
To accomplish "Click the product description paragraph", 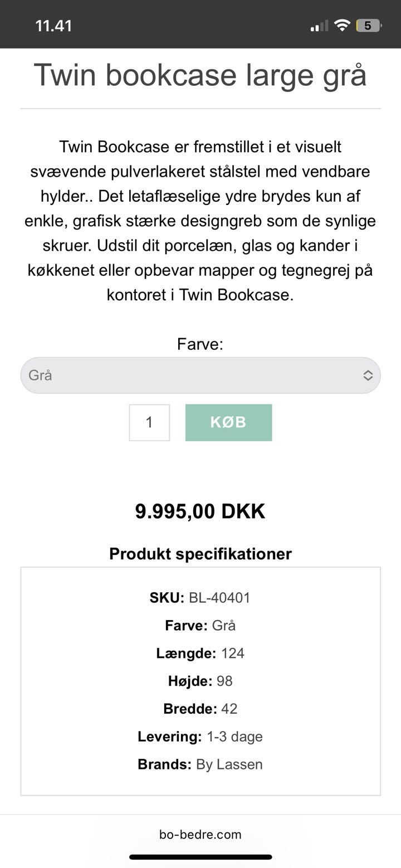I will [200, 221].
